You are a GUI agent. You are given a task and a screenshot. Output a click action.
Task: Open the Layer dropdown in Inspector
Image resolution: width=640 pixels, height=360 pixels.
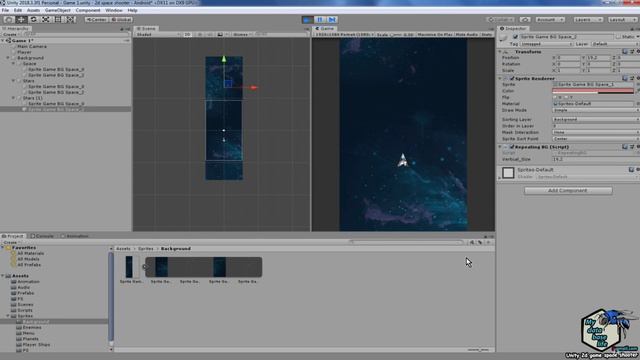(x=615, y=44)
